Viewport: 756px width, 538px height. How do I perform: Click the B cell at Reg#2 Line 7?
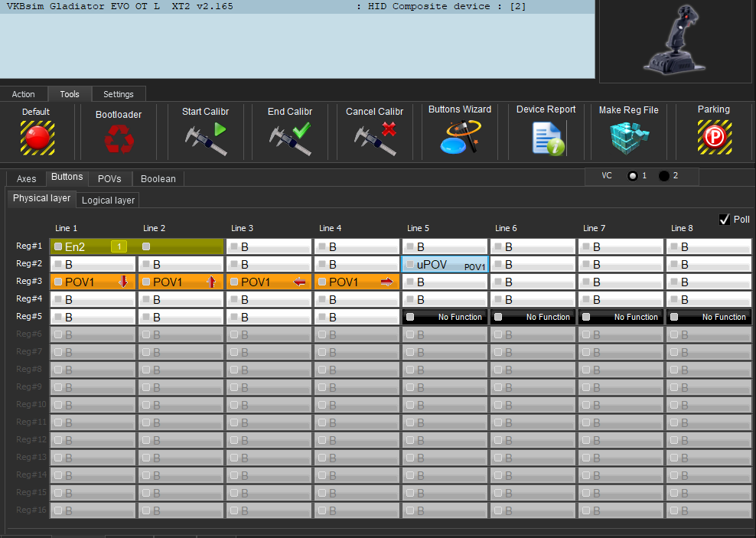(x=621, y=264)
